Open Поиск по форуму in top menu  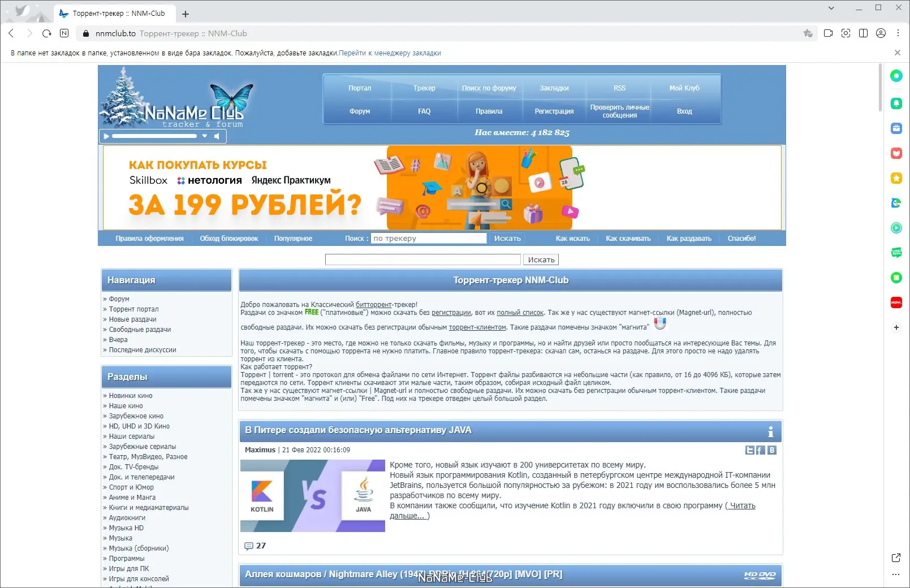[x=489, y=88]
